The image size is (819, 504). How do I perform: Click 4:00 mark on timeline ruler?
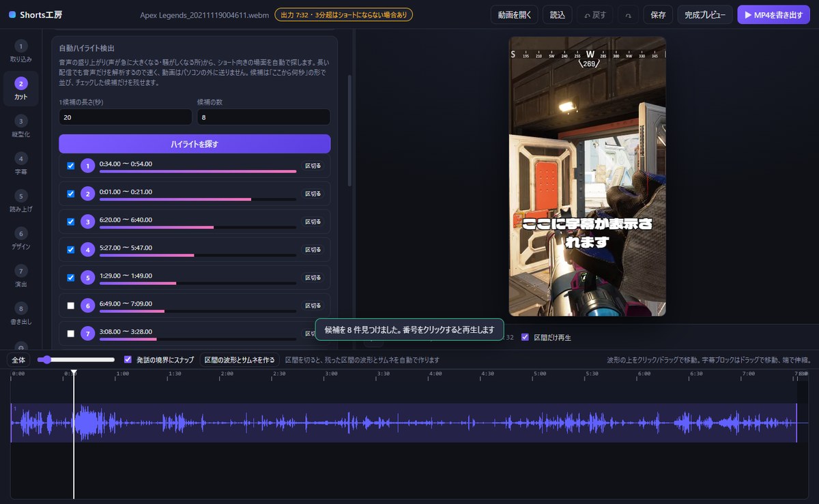[435, 374]
